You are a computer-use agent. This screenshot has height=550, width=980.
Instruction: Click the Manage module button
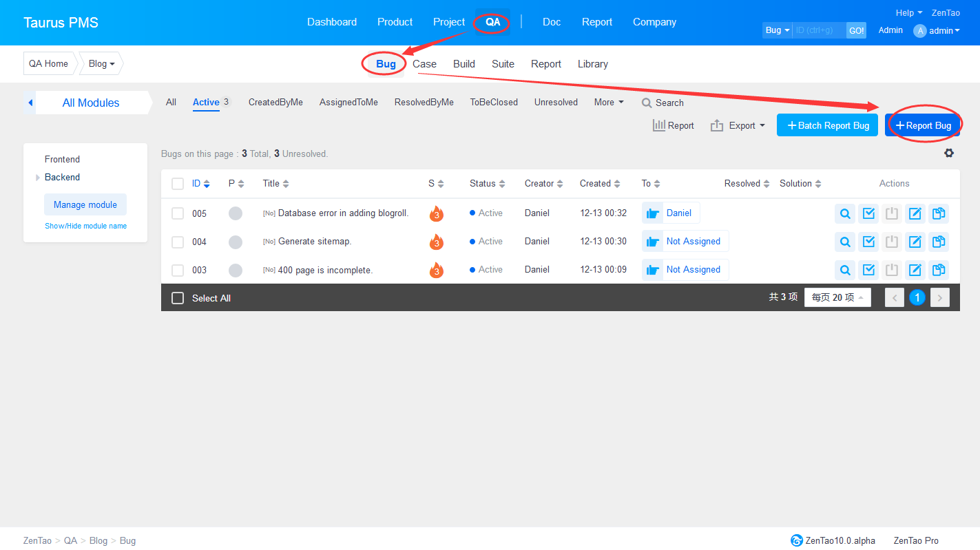point(85,204)
